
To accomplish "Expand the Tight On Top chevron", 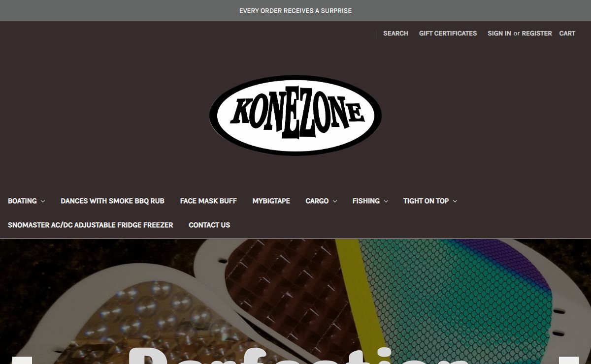I will coord(455,201).
